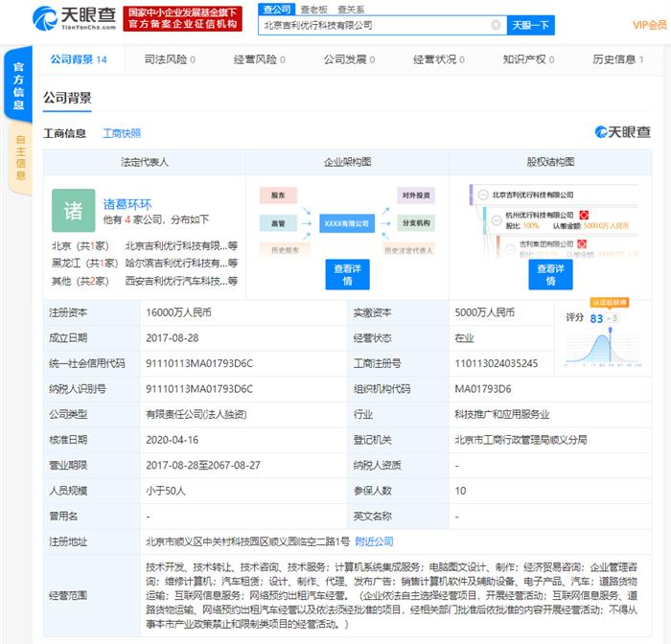Click 查看详情 under equity structure
The height and width of the screenshot is (644, 671).
[550, 275]
